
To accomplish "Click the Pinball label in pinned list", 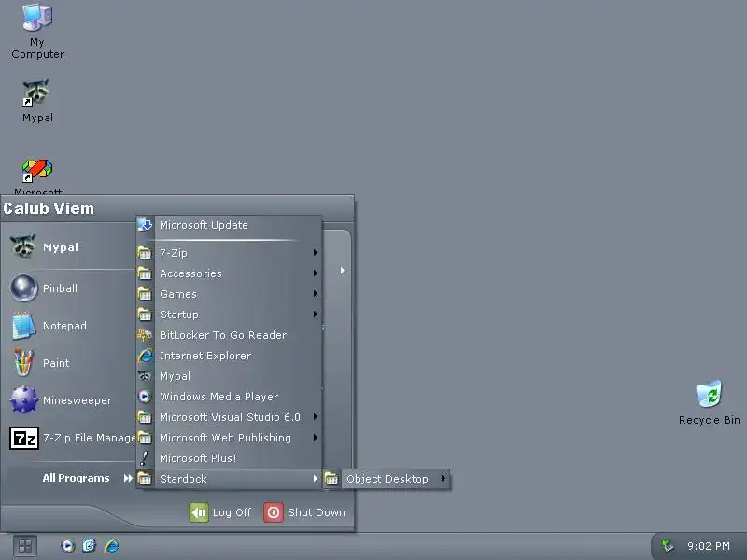I will (x=60, y=288).
